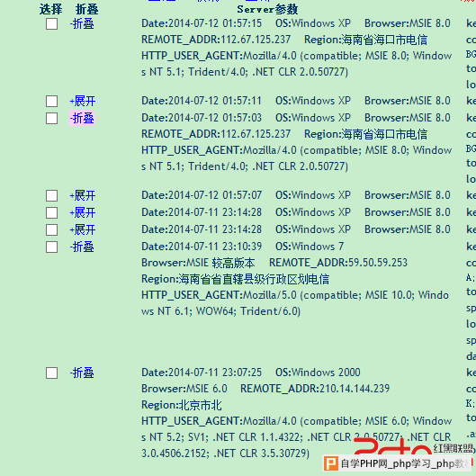Select the checkbox beside the 01:57:11 record
Viewport: 476px width, 476px height.
pyautogui.click(x=51, y=101)
